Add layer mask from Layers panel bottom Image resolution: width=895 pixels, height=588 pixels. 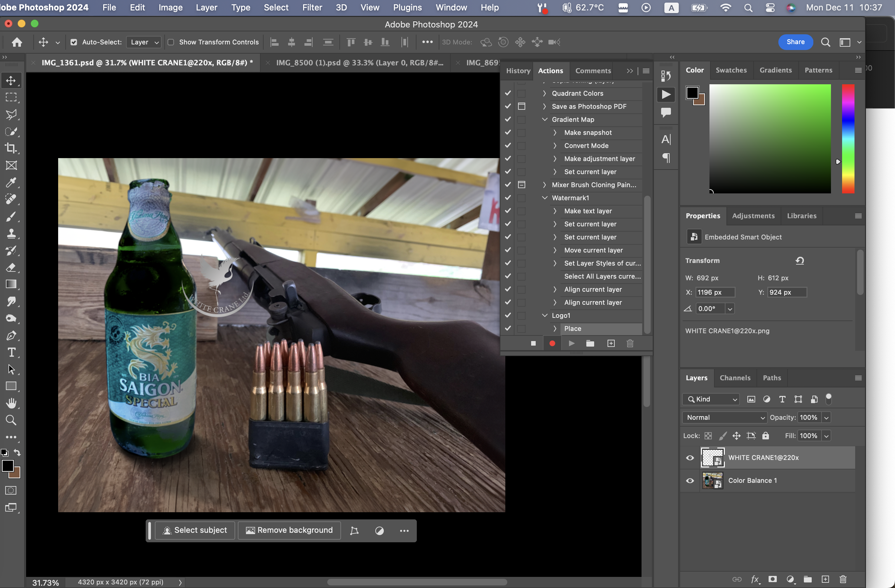coord(773,579)
